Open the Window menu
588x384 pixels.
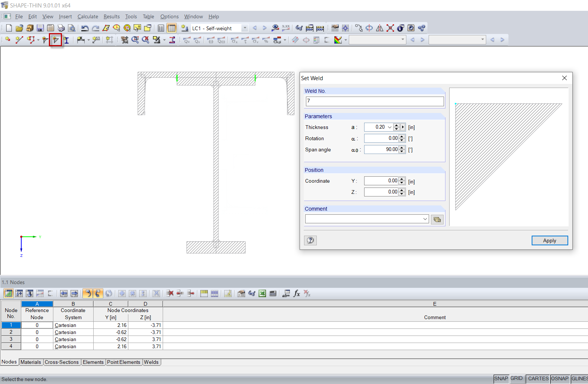(193, 16)
